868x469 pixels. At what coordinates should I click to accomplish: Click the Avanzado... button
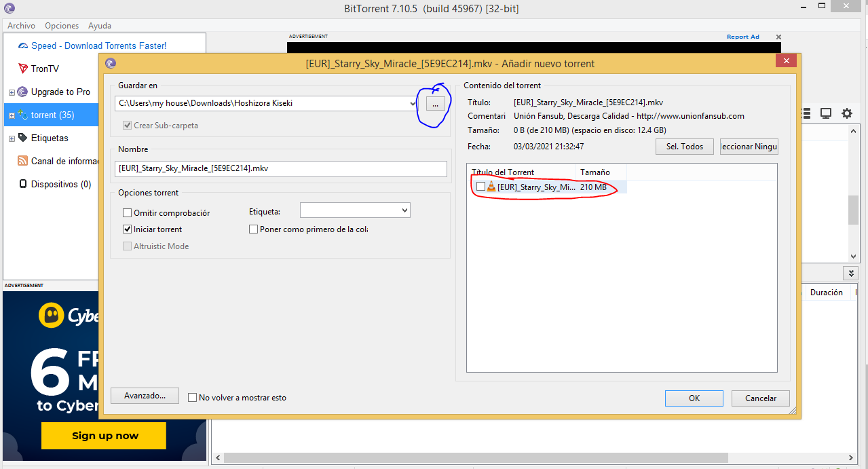click(x=145, y=396)
